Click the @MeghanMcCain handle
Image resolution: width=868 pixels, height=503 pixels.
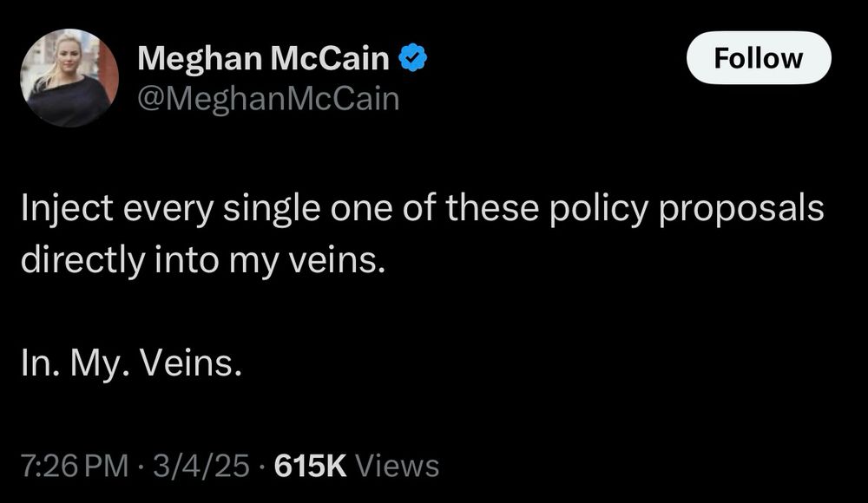point(268,100)
